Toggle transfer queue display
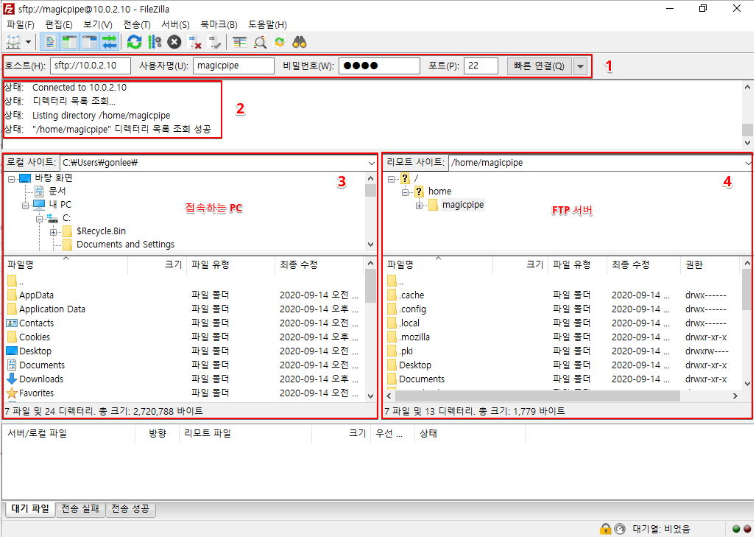This screenshot has width=756, height=537. [x=110, y=43]
